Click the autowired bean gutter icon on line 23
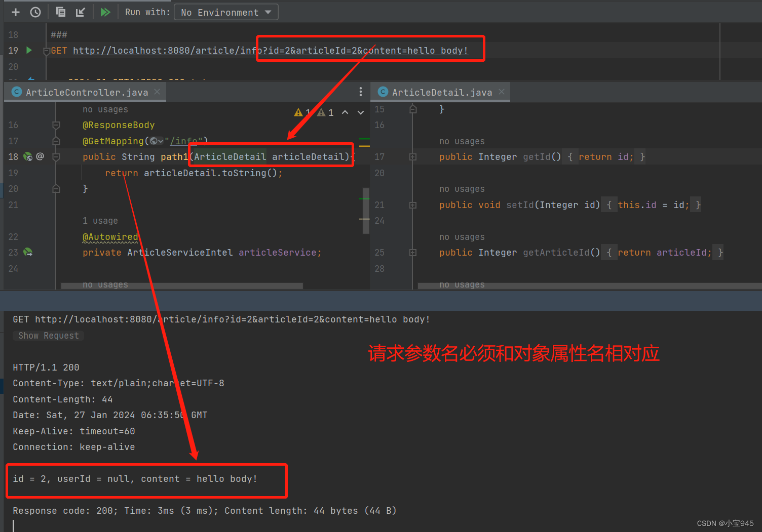 pyautogui.click(x=28, y=252)
